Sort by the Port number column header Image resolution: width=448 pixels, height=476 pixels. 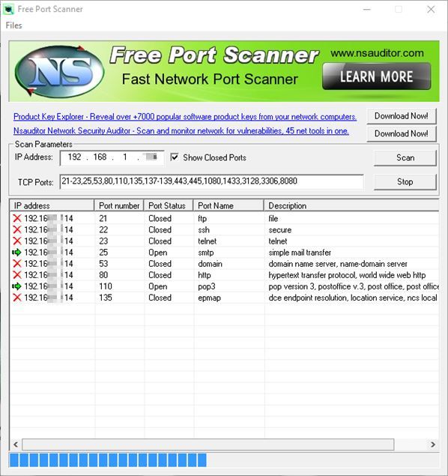point(119,205)
